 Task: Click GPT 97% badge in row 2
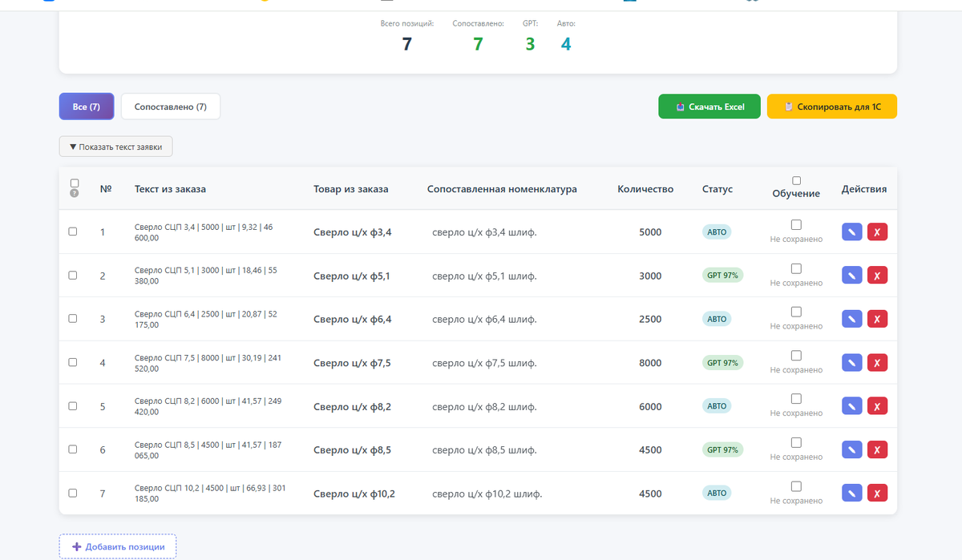(x=722, y=276)
